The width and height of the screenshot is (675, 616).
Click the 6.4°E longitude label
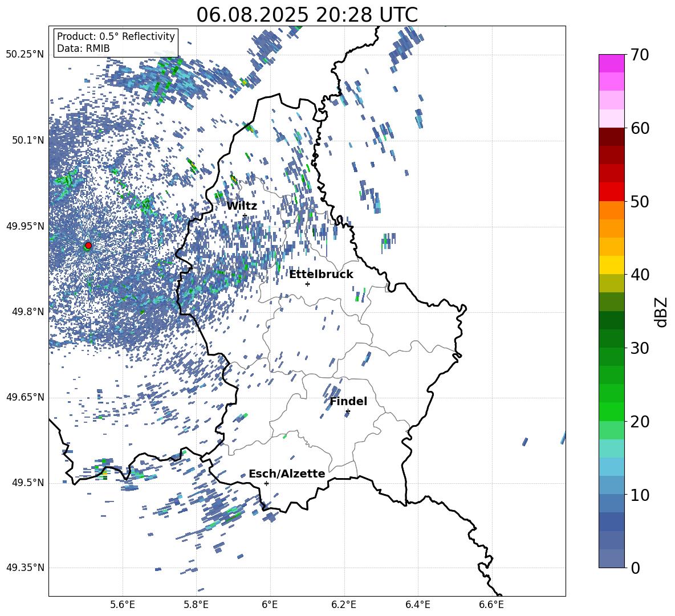(x=418, y=605)
